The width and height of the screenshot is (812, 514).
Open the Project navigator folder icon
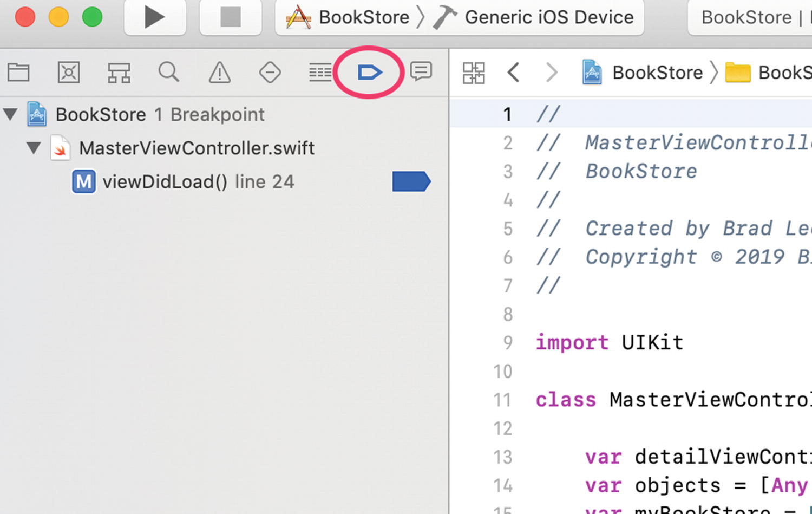[x=18, y=72]
